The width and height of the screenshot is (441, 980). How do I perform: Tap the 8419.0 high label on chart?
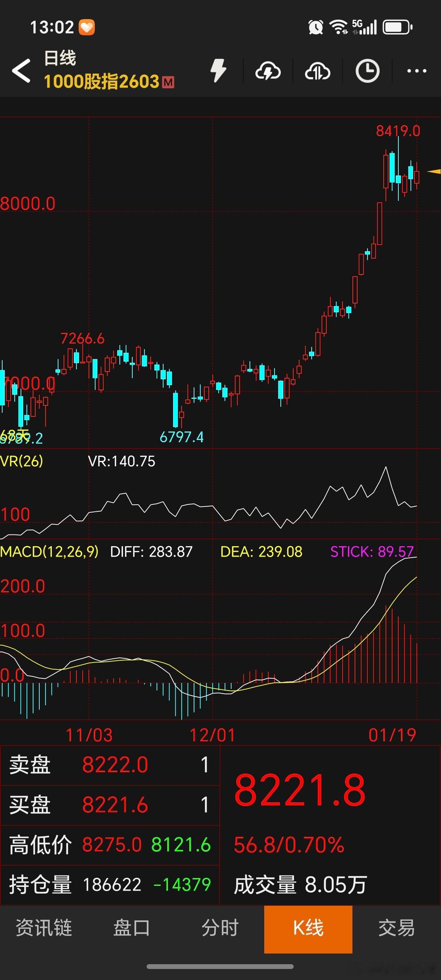tap(398, 131)
